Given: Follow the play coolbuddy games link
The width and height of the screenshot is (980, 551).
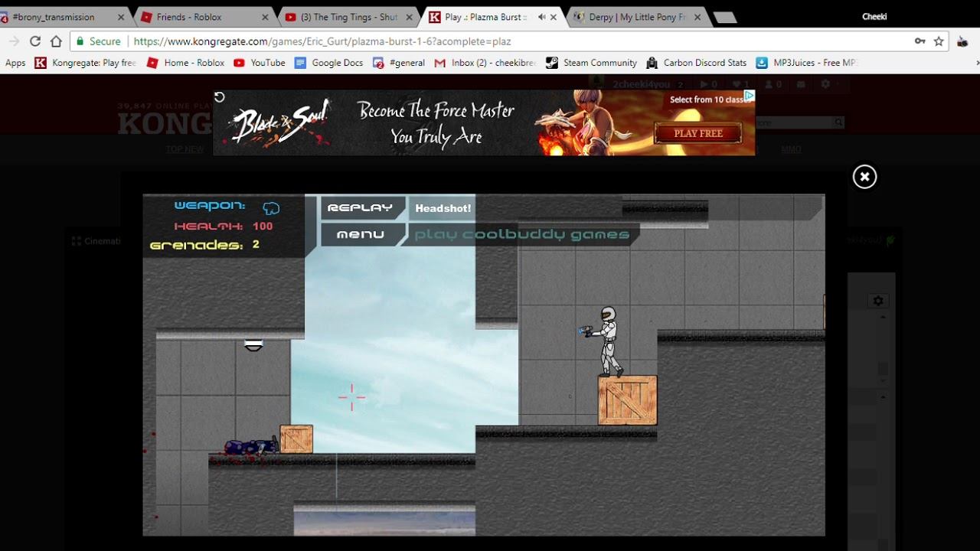Looking at the screenshot, I should click(522, 234).
